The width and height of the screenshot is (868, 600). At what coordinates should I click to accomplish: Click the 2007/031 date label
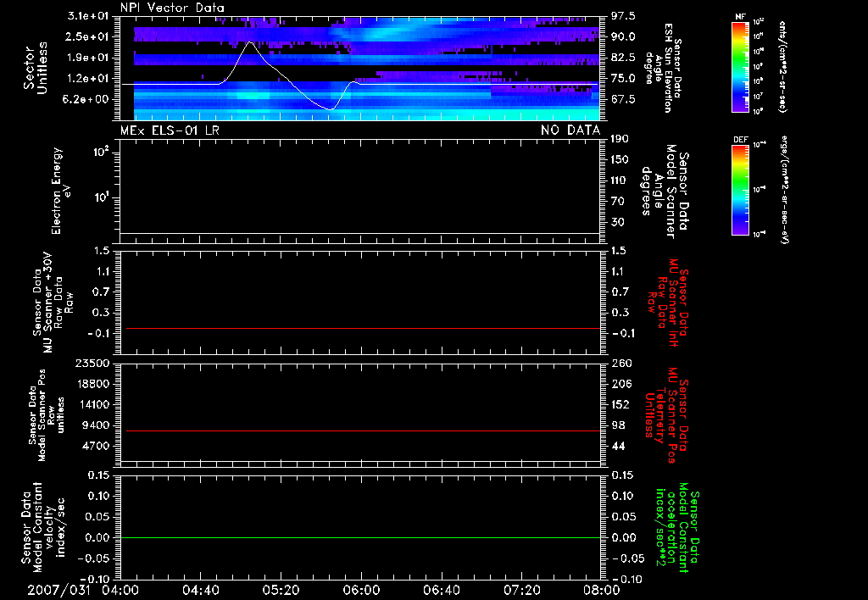(x=58, y=590)
